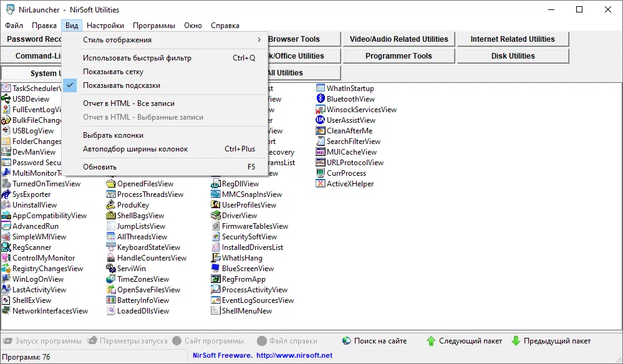The image size is (623, 364).
Task: Click the UninstallView icon
Action: (6, 205)
